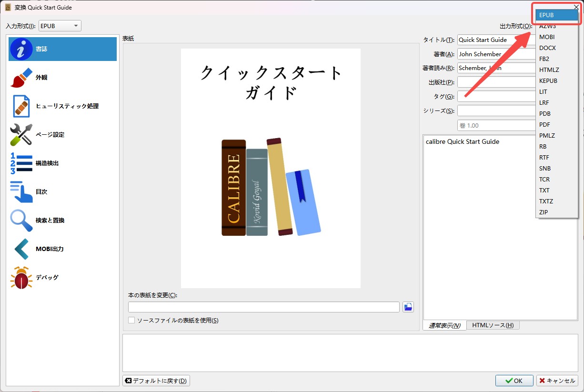The image size is (584, 392).
Task: Click the 出版社 input field
Action: click(x=496, y=82)
